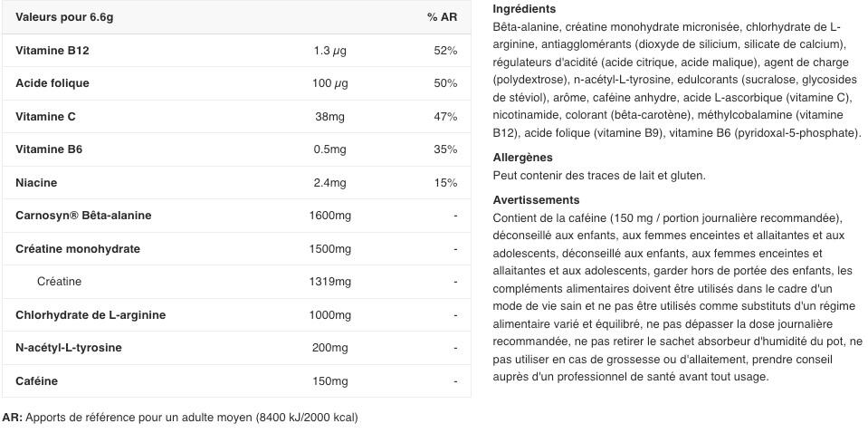The width and height of the screenshot is (868, 433).
Task: Click the Allergènes heading
Action: coord(522,158)
